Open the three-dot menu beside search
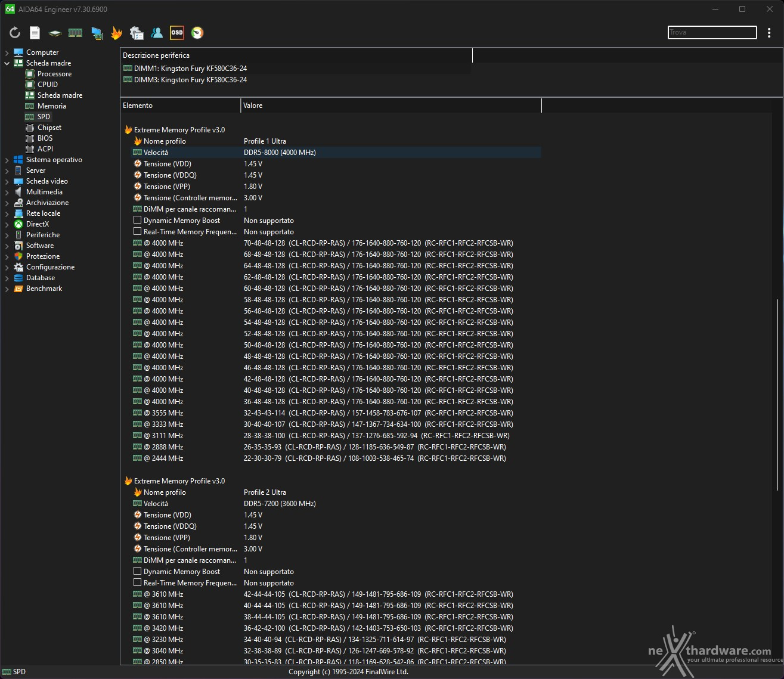Viewport: 784px width, 679px height. coord(769,33)
